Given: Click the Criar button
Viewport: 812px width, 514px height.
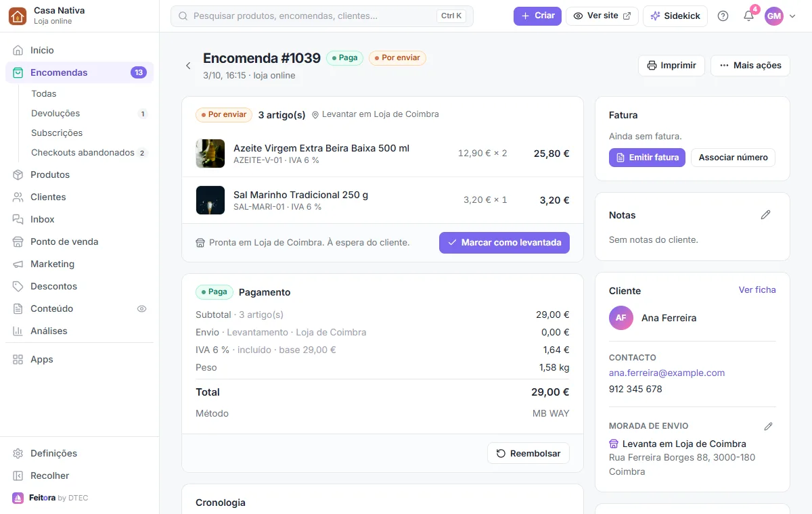Looking at the screenshot, I should point(537,16).
